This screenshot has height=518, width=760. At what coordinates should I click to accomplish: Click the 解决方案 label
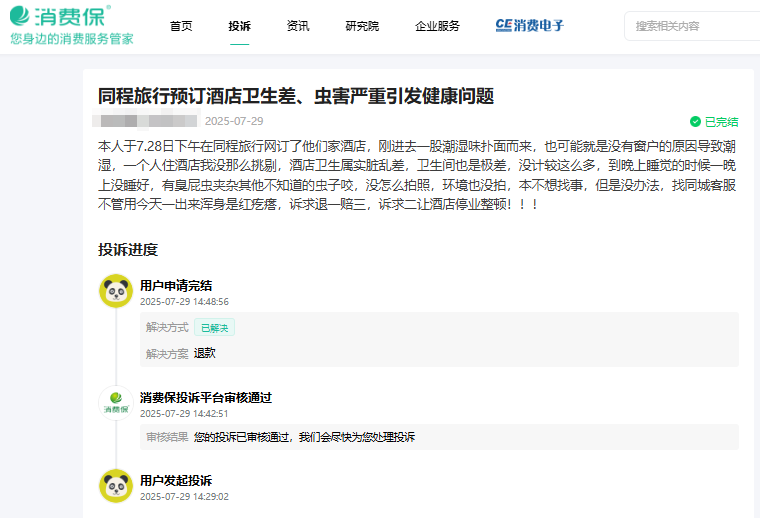tap(167, 354)
